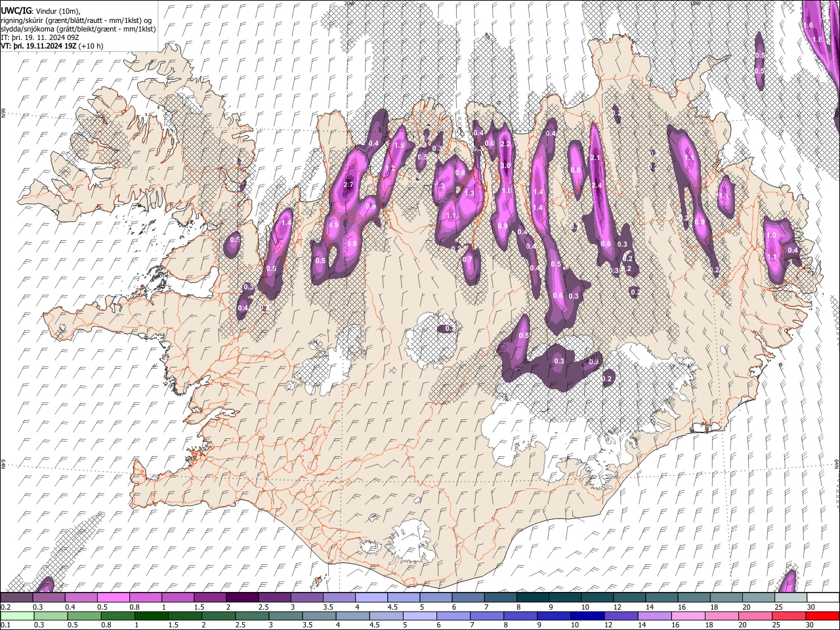Click the snow scale swatch between 2 and 2.5
This screenshot has height=630, width=840.
pos(242,597)
